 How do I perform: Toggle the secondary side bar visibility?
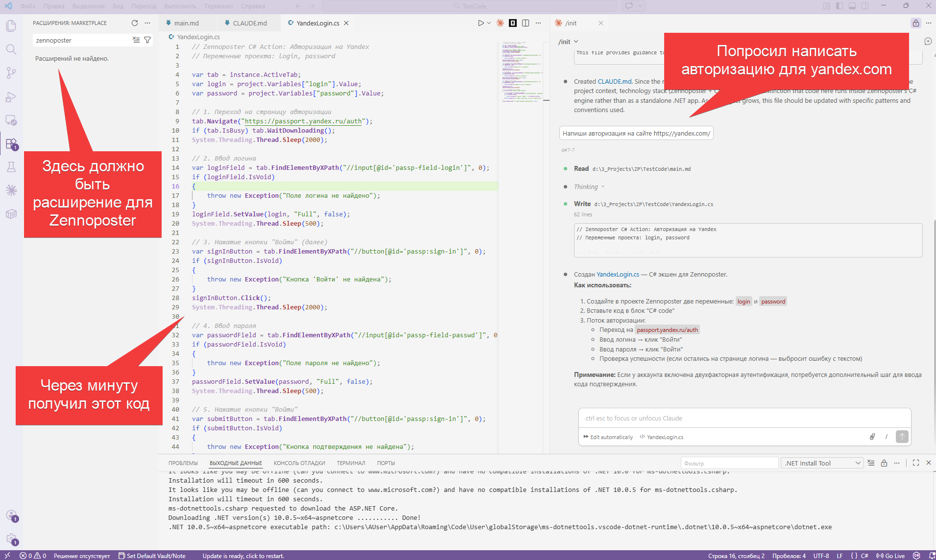pyautogui.click(x=865, y=6)
